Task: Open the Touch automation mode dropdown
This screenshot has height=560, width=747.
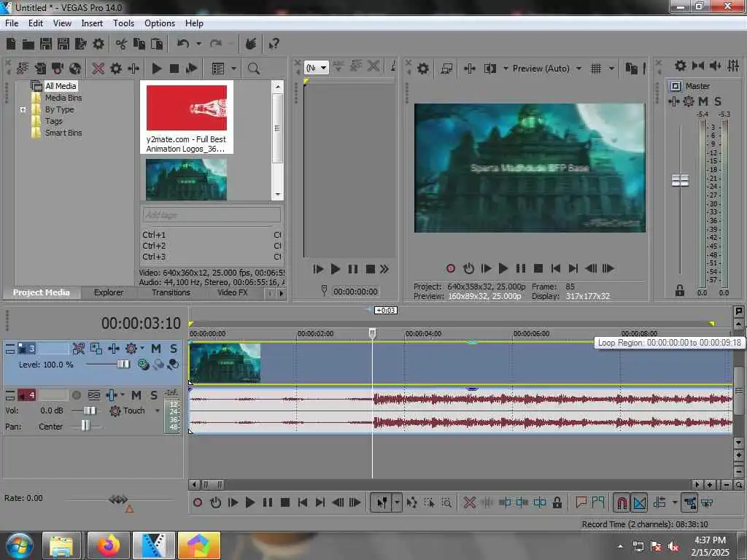Action: [158, 411]
